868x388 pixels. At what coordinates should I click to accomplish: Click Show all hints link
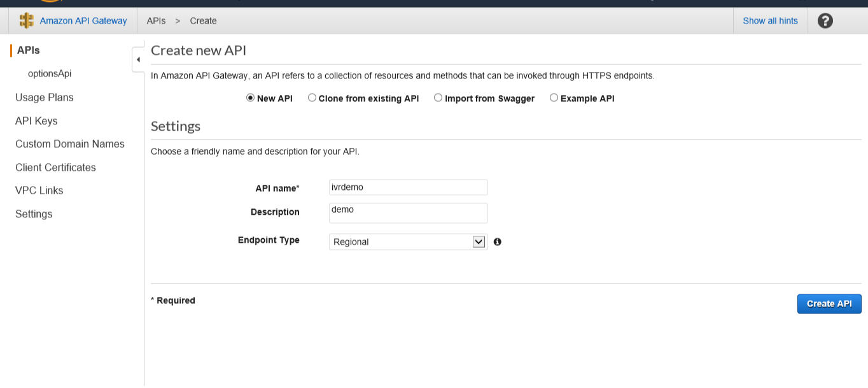[770, 20]
